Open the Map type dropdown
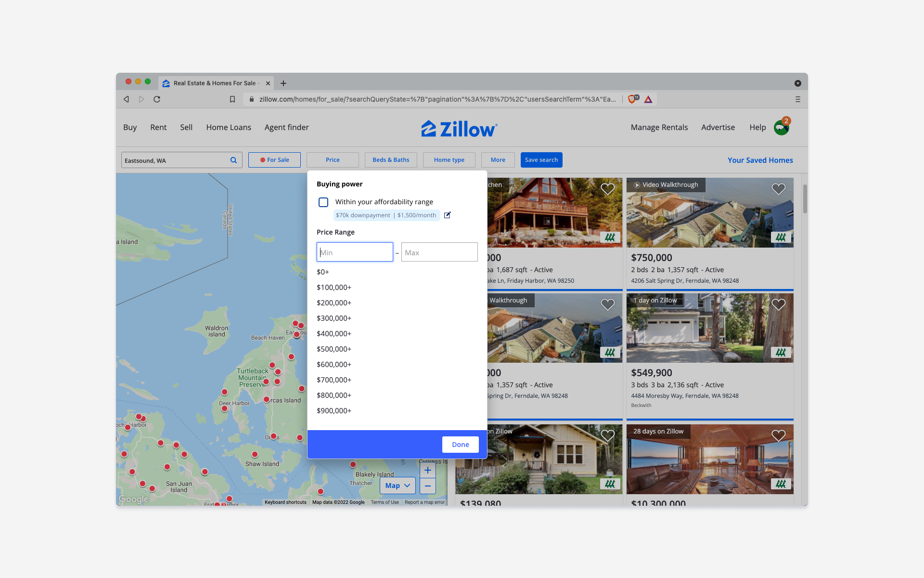This screenshot has width=924, height=578. pos(398,486)
